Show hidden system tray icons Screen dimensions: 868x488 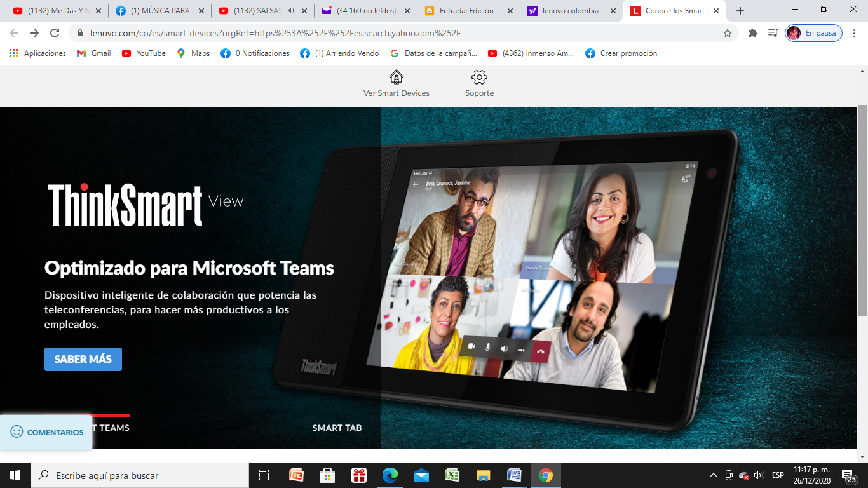[714, 475]
